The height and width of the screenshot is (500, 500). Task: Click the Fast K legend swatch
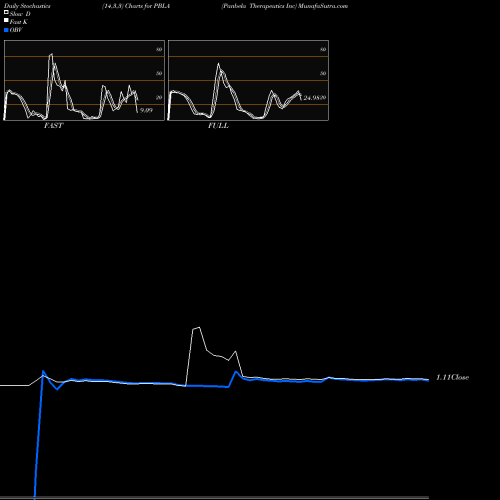click(x=6, y=21)
